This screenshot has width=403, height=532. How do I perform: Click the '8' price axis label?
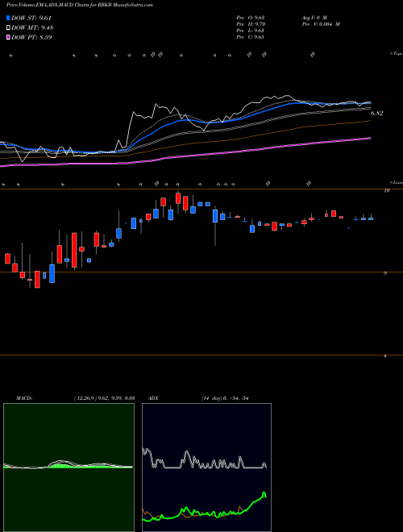[x=385, y=356]
